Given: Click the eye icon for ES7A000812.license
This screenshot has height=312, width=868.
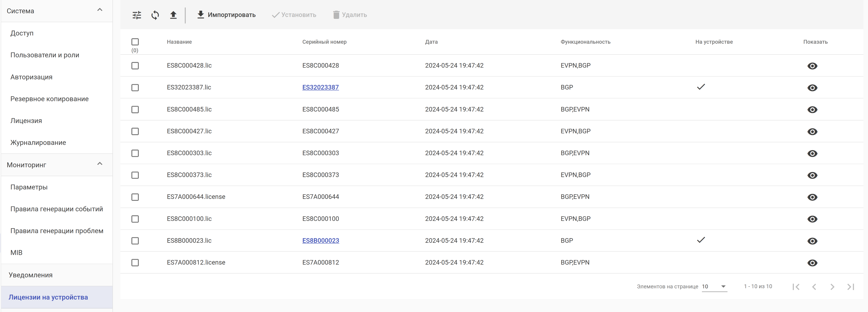Looking at the screenshot, I should [x=812, y=263].
